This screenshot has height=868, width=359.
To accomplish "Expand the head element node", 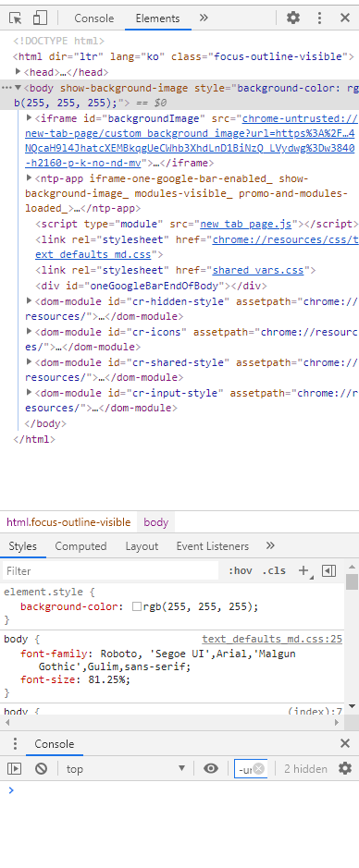I will (18, 72).
